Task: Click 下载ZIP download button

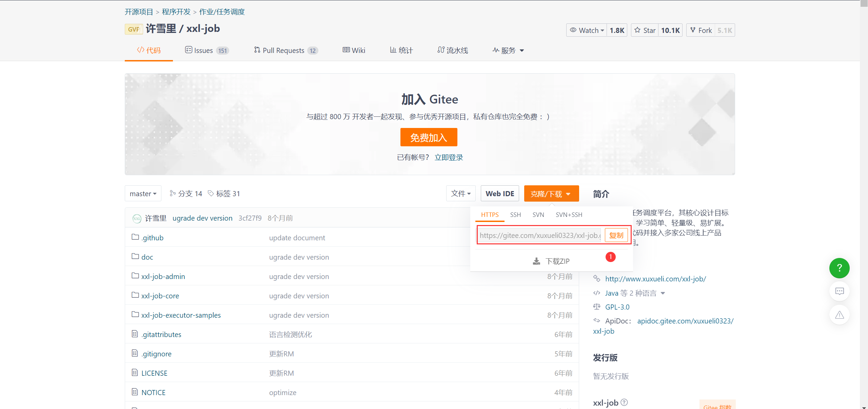Action: [x=551, y=261]
